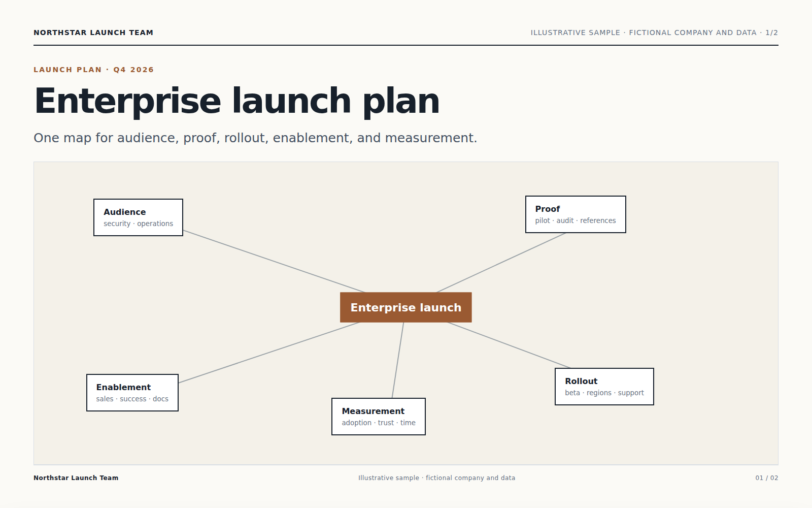This screenshot has width=812, height=508.
Task: Click the 'sales · success · docs' subtext
Action: point(132,399)
